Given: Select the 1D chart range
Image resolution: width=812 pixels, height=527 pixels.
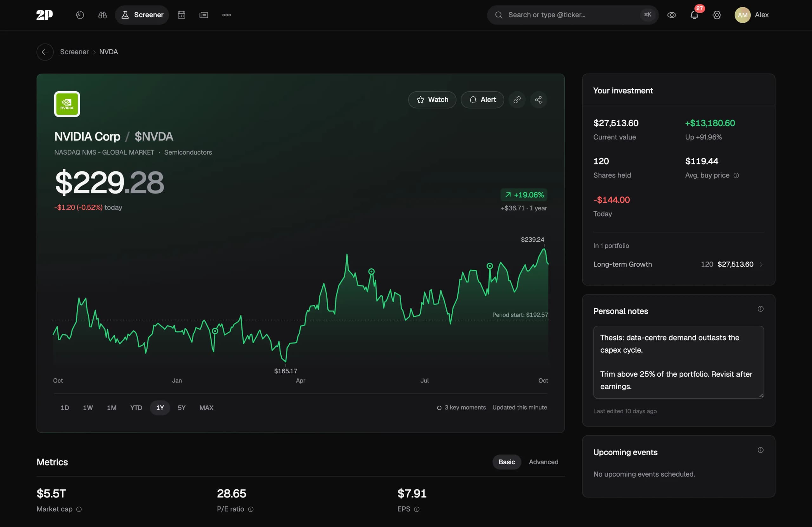Looking at the screenshot, I should pyautogui.click(x=65, y=407).
